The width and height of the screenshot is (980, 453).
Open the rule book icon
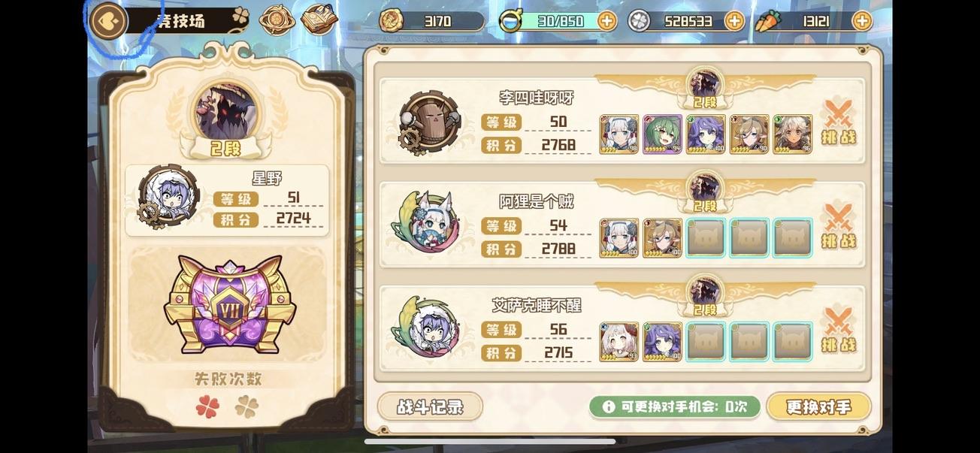pyautogui.click(x=319, y=20)
